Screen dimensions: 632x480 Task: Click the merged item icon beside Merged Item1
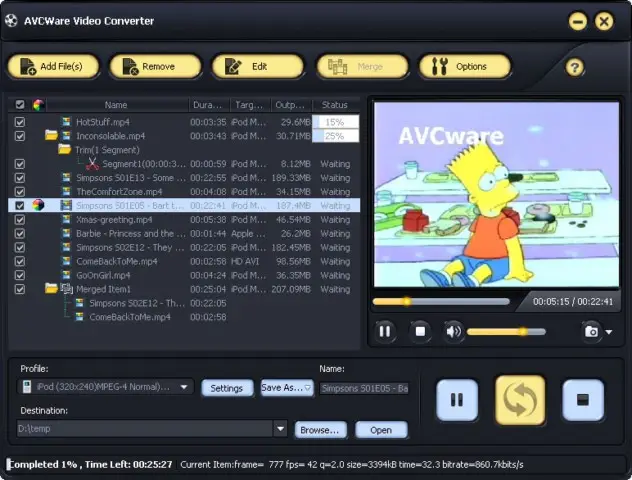tap(66, 289)
